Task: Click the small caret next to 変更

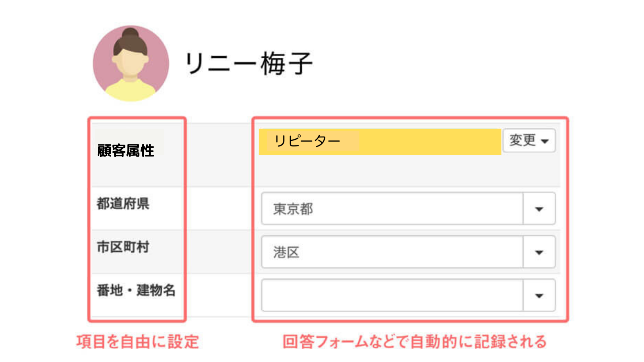Action: pyautogui.click(x=545, y=141)
